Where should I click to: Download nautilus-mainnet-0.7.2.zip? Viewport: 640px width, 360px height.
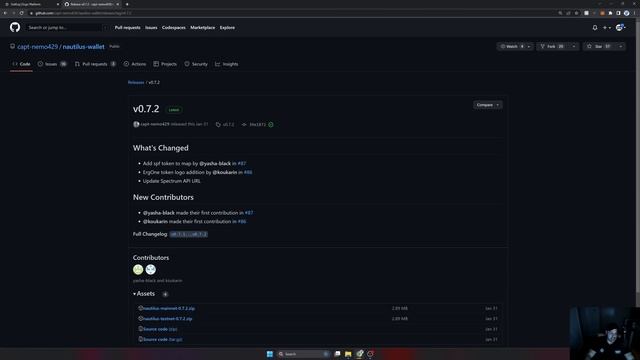[x=169, y=308]
